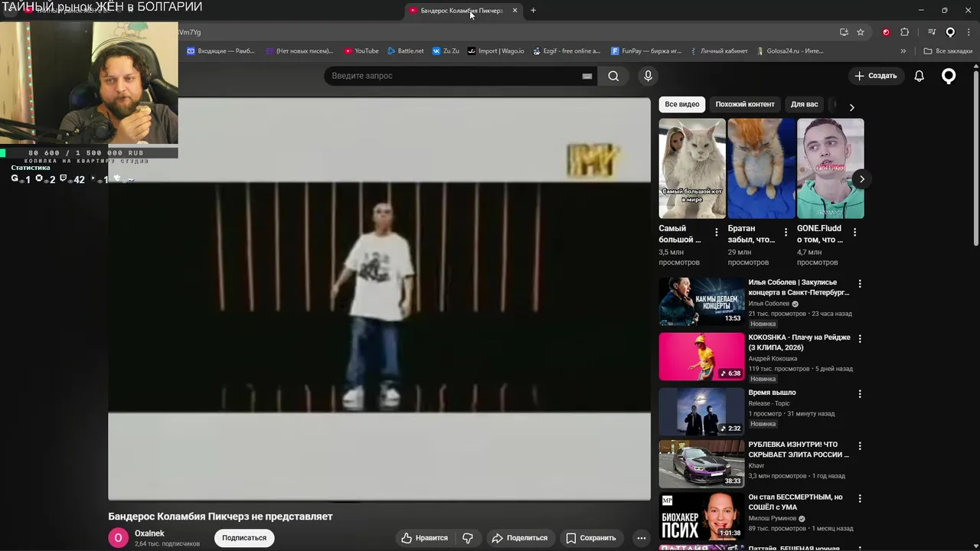
Task: Open options for the Самый большой short
Action: click(x=717, y=232)
